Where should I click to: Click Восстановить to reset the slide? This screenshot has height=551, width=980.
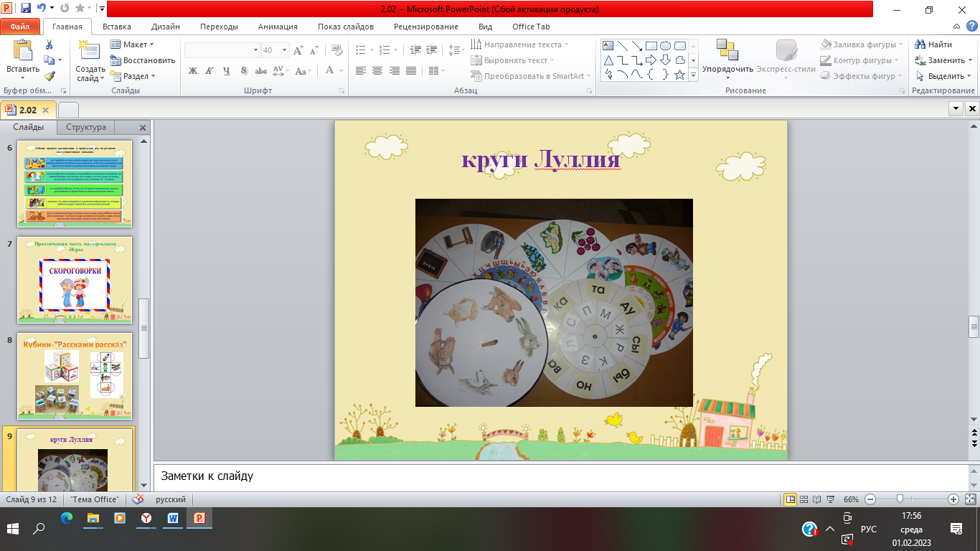pyautogui.click(x=142, y=60)
